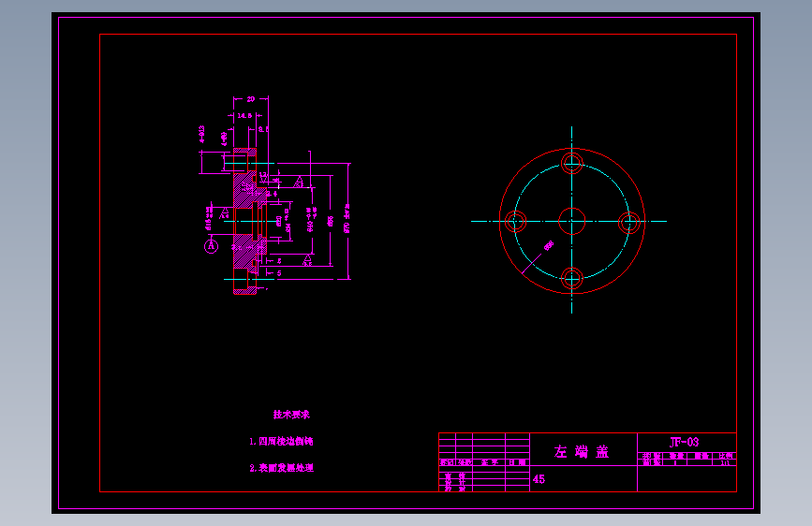This screenshot has width=812, height=526.
Task: Click the 20 width dimension
Action: tap(251, 99)
